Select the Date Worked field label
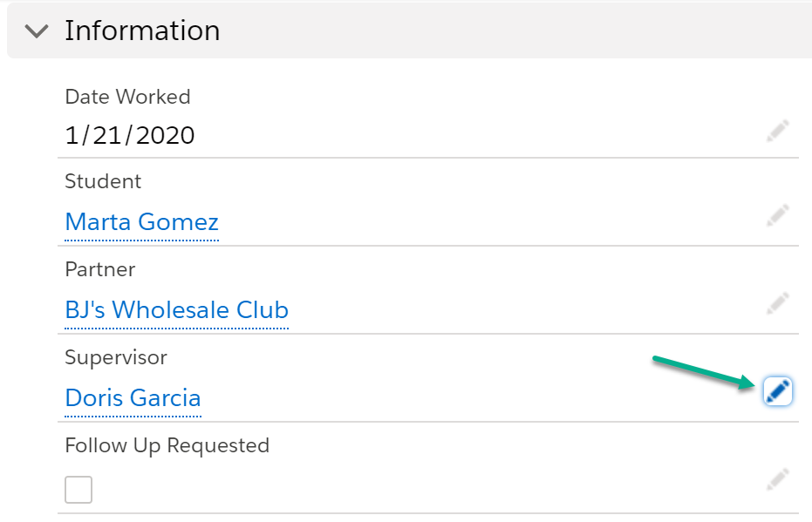This screenshot has width=812, height=522. pos(127,97)
